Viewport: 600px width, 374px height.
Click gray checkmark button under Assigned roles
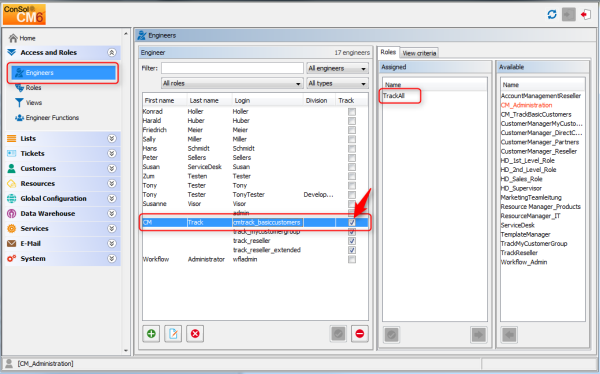[x=391, y=335]
